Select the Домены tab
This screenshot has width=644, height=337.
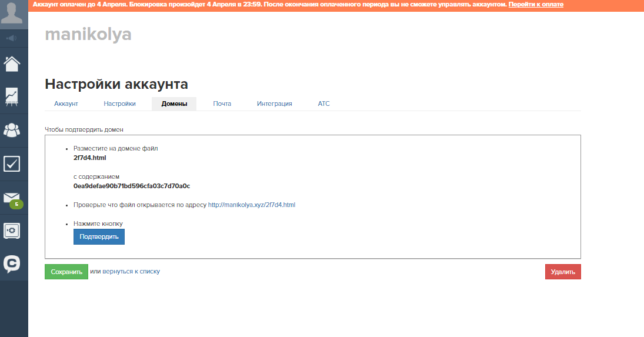(x=174, y=104)
